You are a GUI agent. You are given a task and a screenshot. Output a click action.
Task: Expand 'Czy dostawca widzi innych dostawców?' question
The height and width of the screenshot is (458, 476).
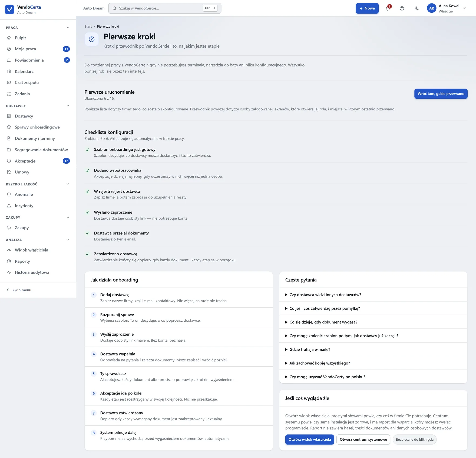pos(373,295)
